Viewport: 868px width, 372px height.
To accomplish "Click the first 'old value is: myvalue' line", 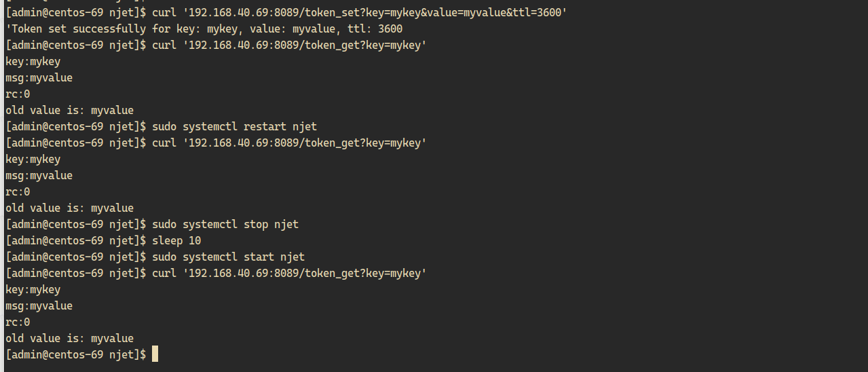I will 69,110.
